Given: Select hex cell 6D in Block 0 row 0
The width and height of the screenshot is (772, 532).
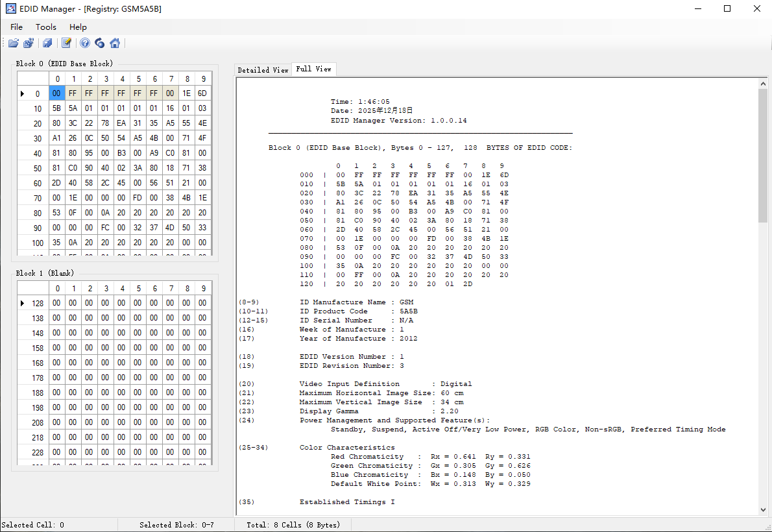Looking at the screenshot, I should click(x=202, y=93).
